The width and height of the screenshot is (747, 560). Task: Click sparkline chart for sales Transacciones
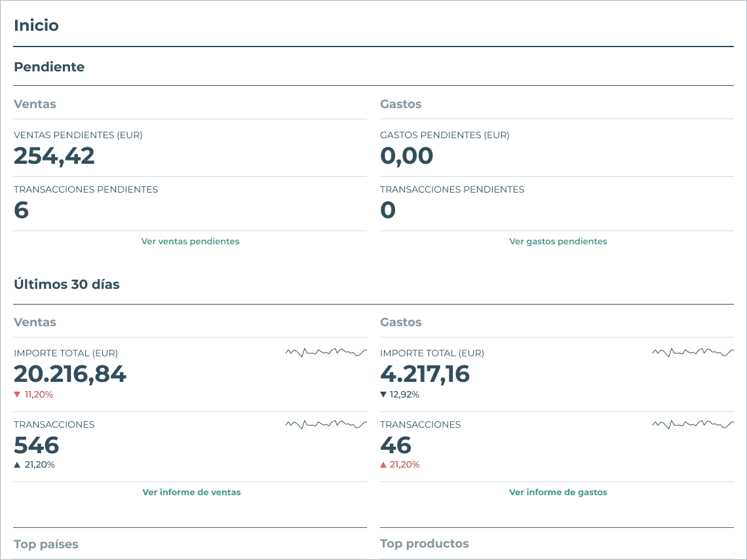pos(326,424)
